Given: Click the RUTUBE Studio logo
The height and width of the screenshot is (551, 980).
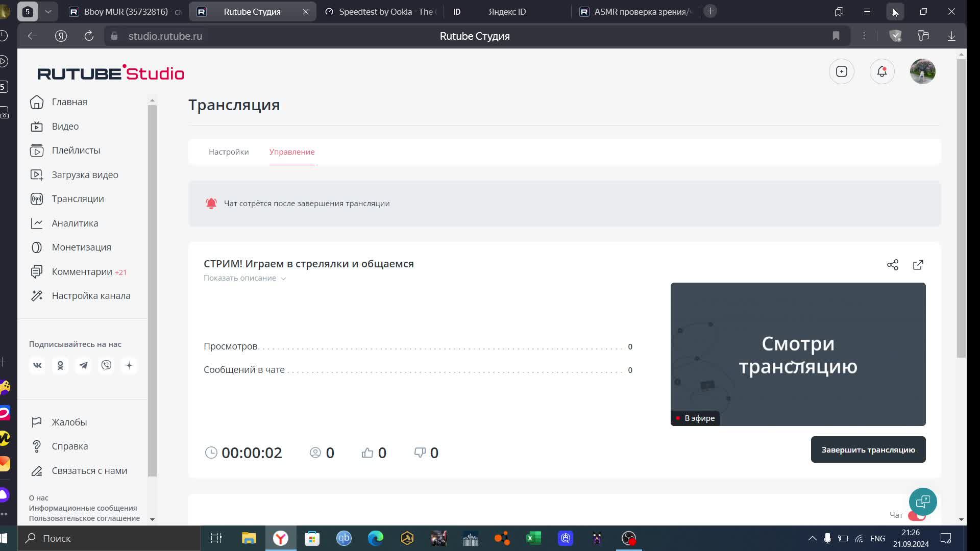Looking at the screenshot, I should click(111, 73).
